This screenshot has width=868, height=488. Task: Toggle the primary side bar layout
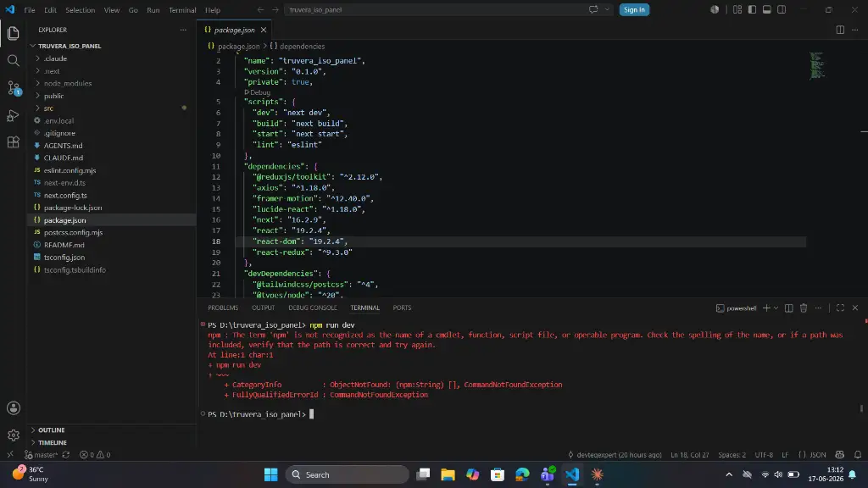pyautogui.click(x=752, y=10)
